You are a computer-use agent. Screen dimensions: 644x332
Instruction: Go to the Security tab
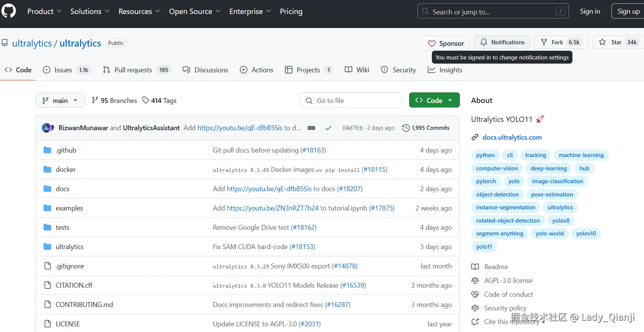tap(398, 70)
